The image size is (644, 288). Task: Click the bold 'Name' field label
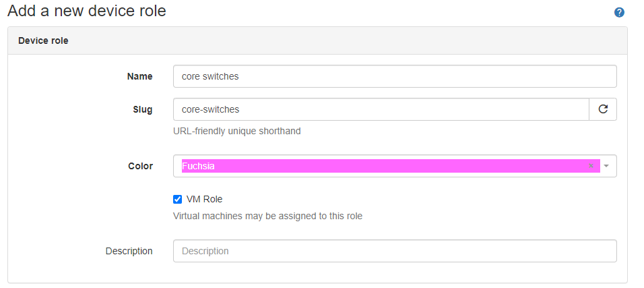[x=139, y=76]
